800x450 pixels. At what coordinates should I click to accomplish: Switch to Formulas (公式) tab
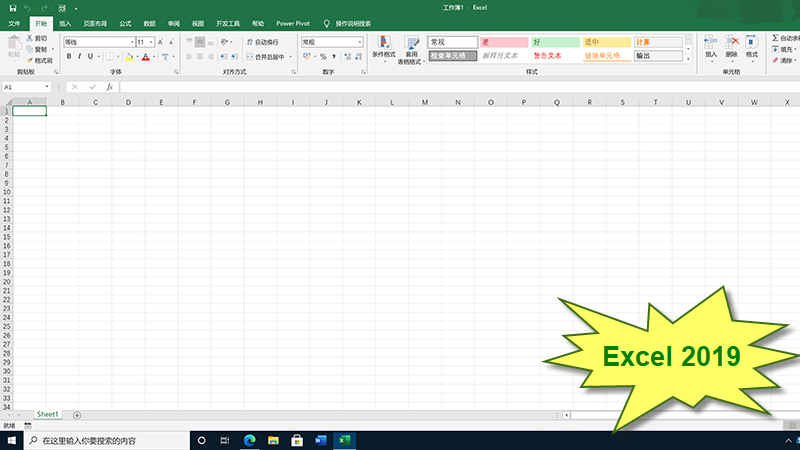tap(125, 23)
